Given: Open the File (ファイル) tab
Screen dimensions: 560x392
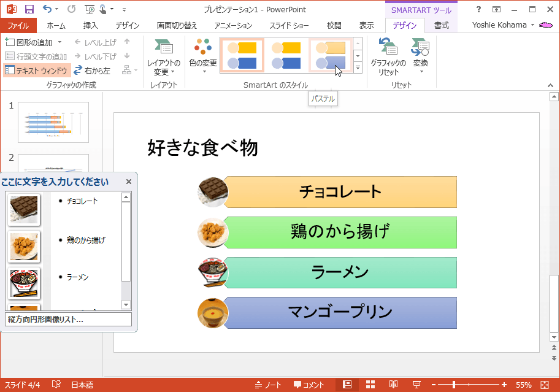Looking at the screenshot, I should [x=18, y=25].
